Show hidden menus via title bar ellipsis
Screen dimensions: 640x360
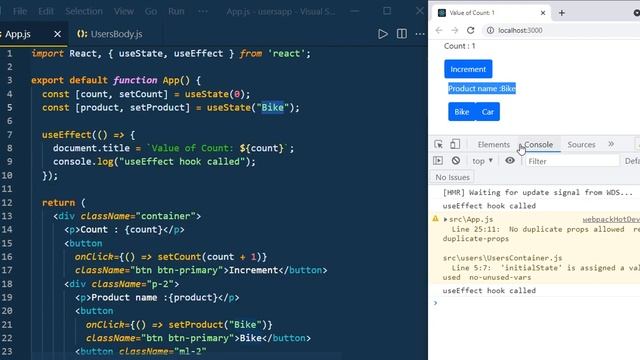coord(203,11)
